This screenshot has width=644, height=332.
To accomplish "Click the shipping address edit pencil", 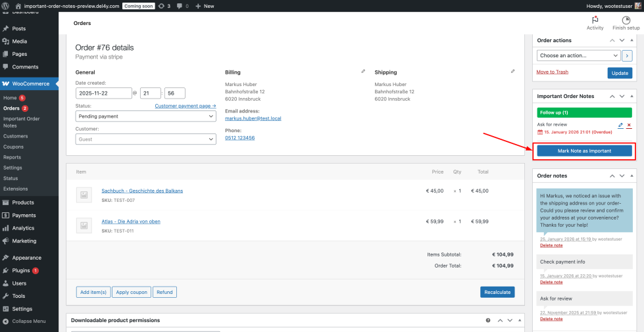I will pyautogui.click(x=512, y=71).
